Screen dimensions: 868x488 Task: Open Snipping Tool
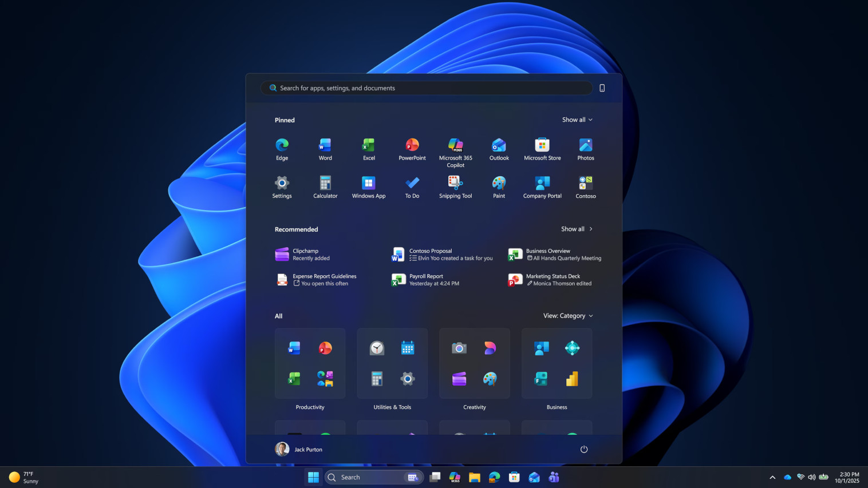(x=456, y=187)
